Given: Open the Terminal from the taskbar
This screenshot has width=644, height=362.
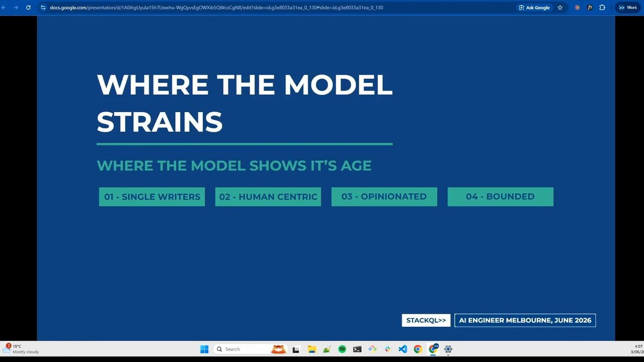Looking at the screenshot, I should pos(357,349).
